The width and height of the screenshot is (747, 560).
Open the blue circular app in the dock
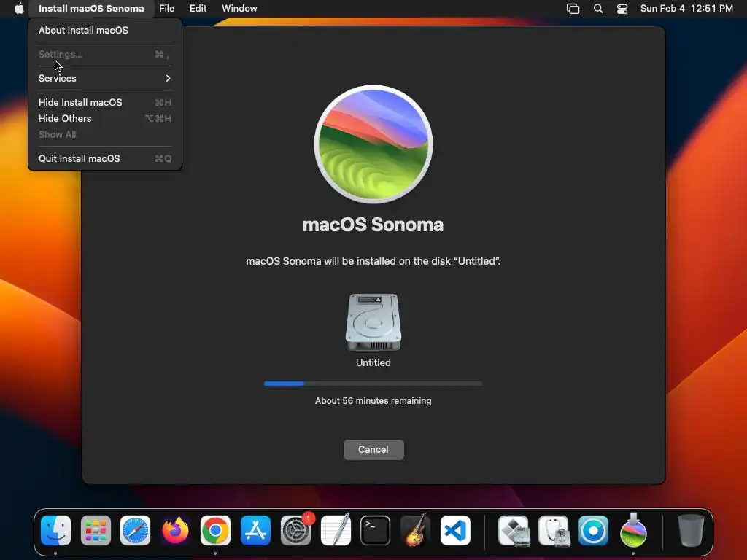(x=593, y=530)
